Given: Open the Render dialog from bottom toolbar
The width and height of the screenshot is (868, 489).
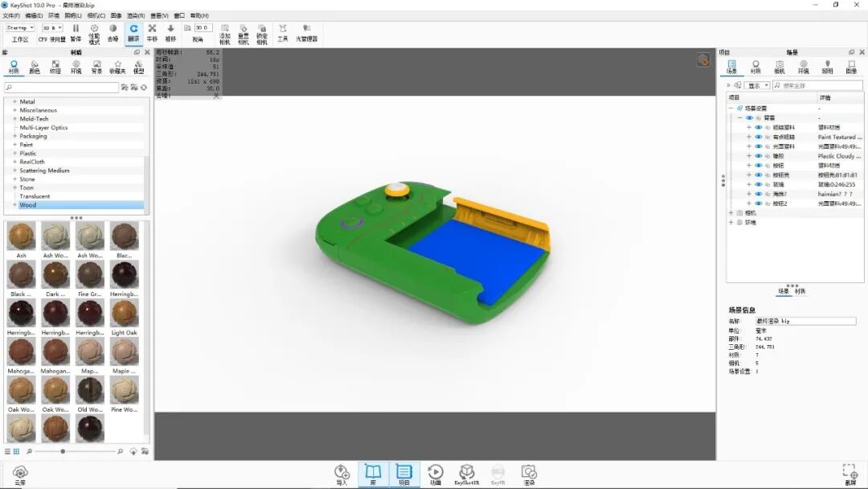Looking at the screenshot, I should tap(529, 471).
